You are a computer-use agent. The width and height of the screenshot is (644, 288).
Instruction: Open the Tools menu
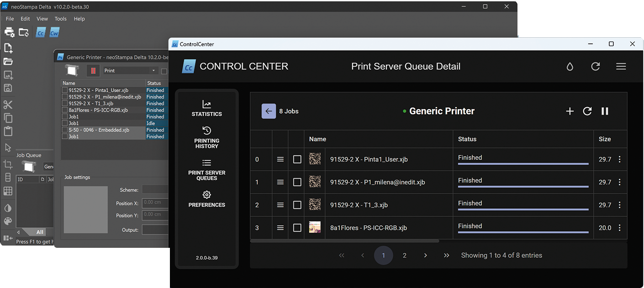tap(60, 19)
